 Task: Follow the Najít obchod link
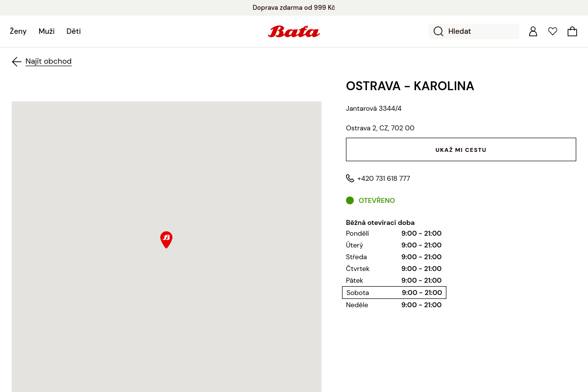click(49, 61)
